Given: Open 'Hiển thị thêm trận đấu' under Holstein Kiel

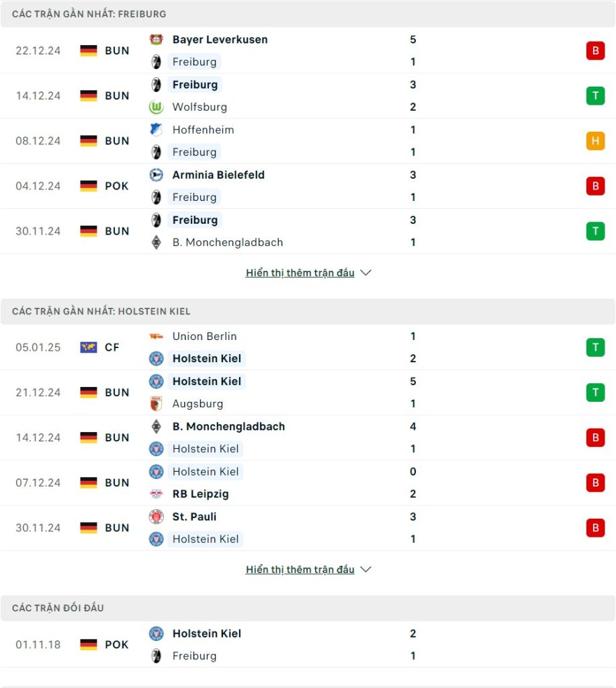Looking at the screenshot, I should [x=300, y=570].
